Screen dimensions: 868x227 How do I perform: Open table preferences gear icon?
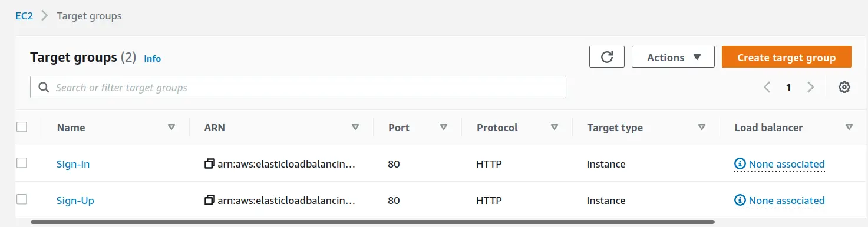844,88
